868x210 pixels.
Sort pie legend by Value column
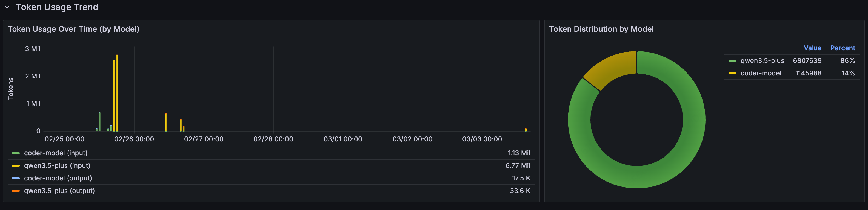(812, 48)
